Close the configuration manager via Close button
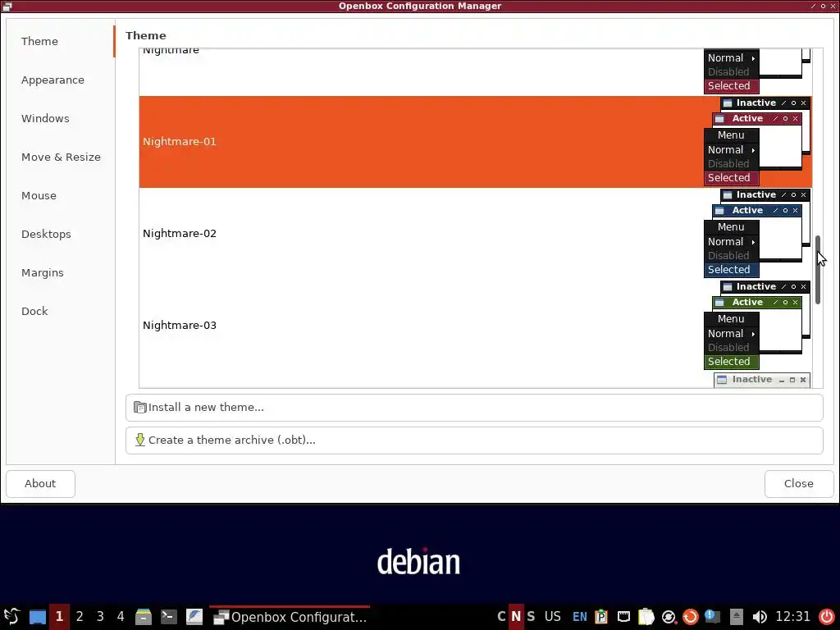The width and height of the screenshot is (840, 630). [799, 484]
